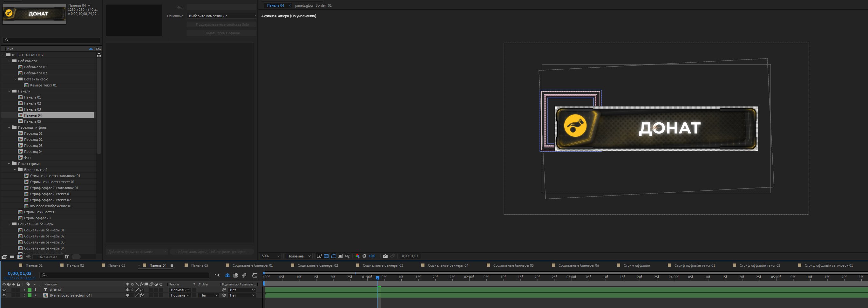The image size is (868, 308).
Task: Hide the Panel Logo Selection 04 layer
Action: (x=4, y=296)
